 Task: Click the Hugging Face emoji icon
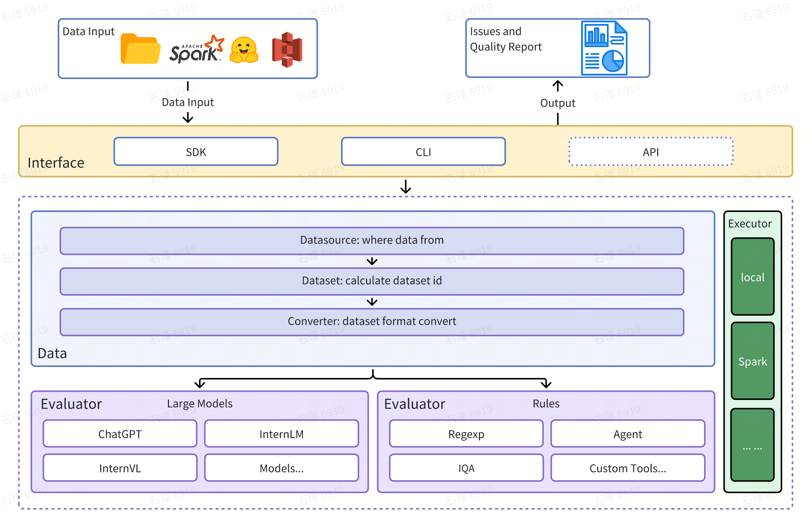(x=244, y=50)
